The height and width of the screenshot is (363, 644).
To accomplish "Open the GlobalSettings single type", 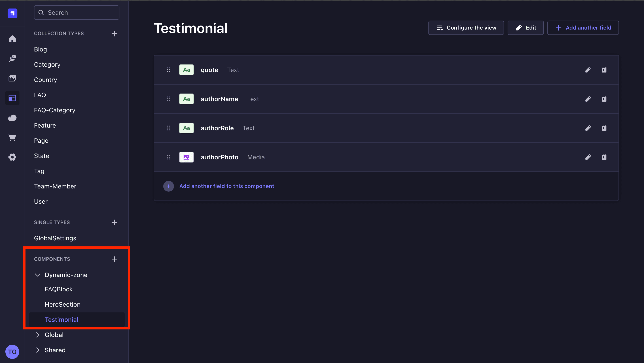I will [55, 238].
